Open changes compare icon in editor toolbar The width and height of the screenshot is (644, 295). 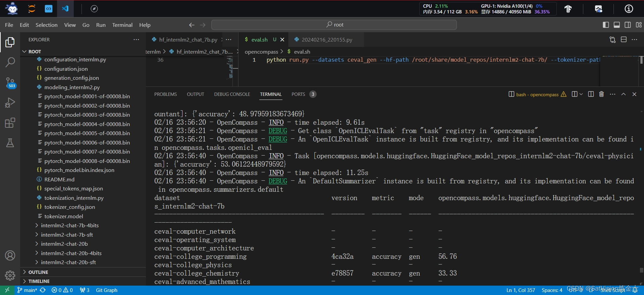coord(612,40)
